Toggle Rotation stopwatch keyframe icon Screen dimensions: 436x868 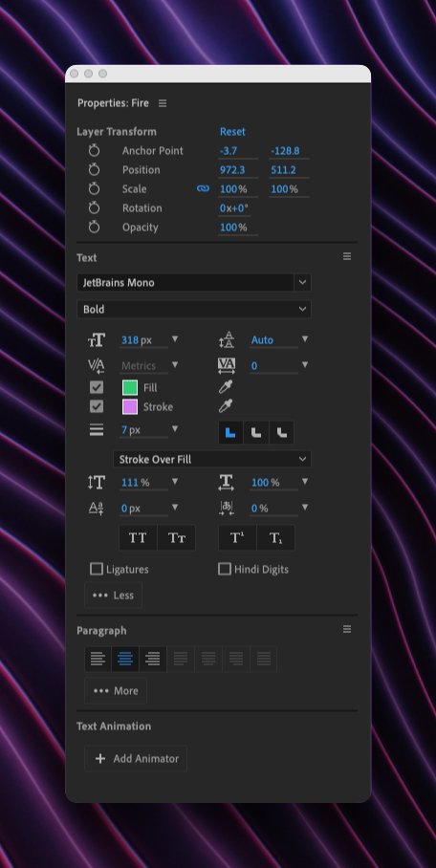tap(95, 208)
